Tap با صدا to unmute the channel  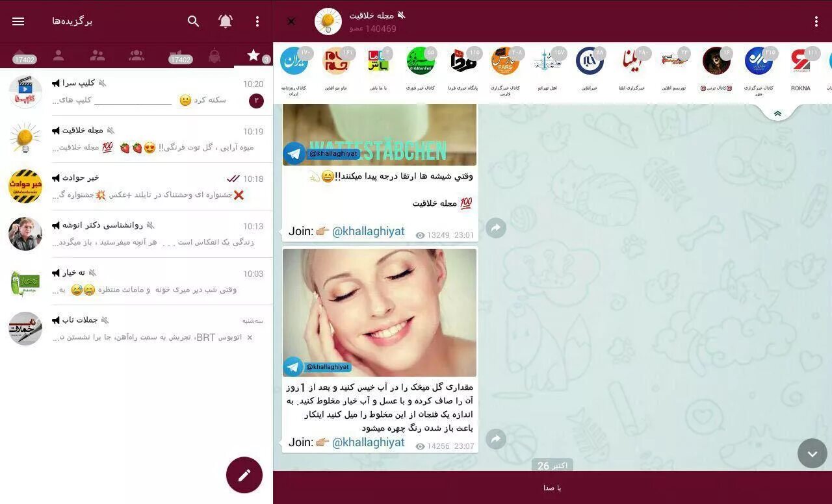[552, 487]
